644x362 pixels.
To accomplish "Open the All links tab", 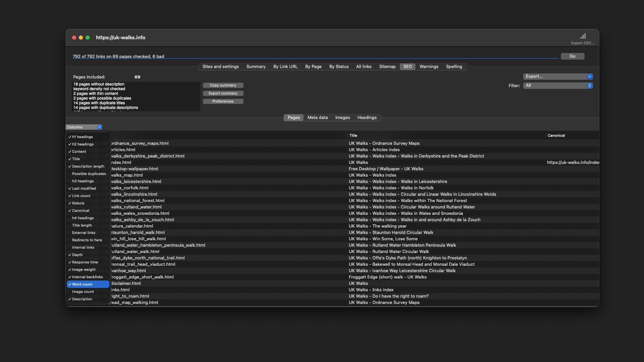I will coord(364,67).
